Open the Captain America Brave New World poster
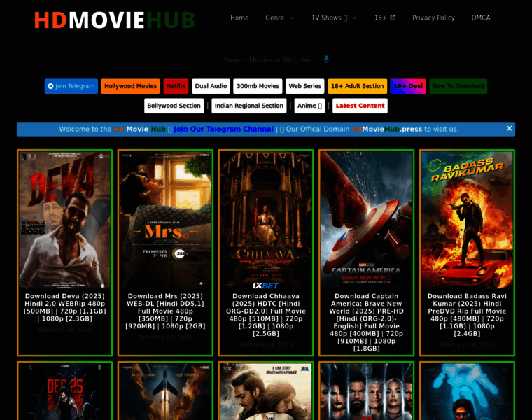The height and width of the screenshot is (420, 532). pos(366,220)
